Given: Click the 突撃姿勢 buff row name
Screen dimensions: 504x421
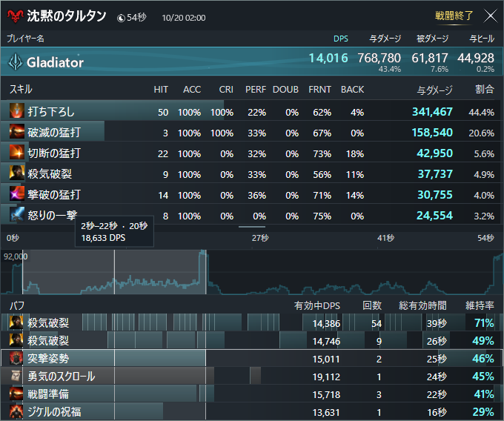Looking at the screenshot, I should point(48,358).
